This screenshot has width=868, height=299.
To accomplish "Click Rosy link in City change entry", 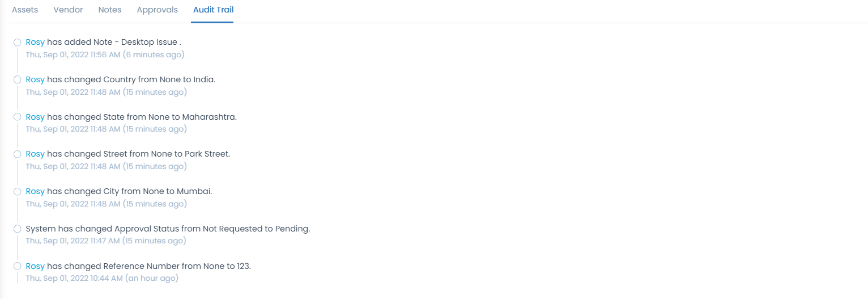I will click(x=35, y=191).
